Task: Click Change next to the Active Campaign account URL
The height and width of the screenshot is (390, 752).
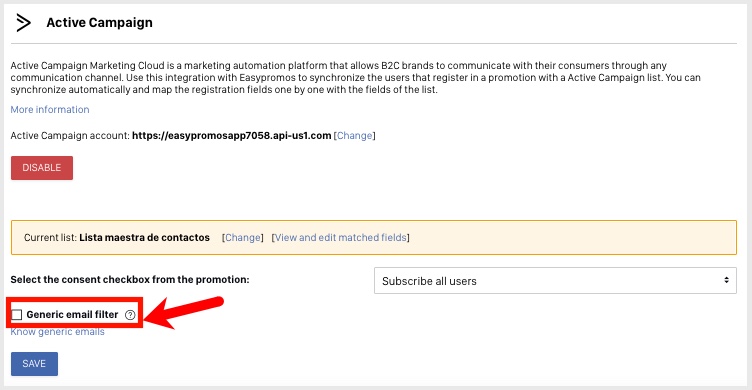Action: pyautogui.click(x=354, y=136)
